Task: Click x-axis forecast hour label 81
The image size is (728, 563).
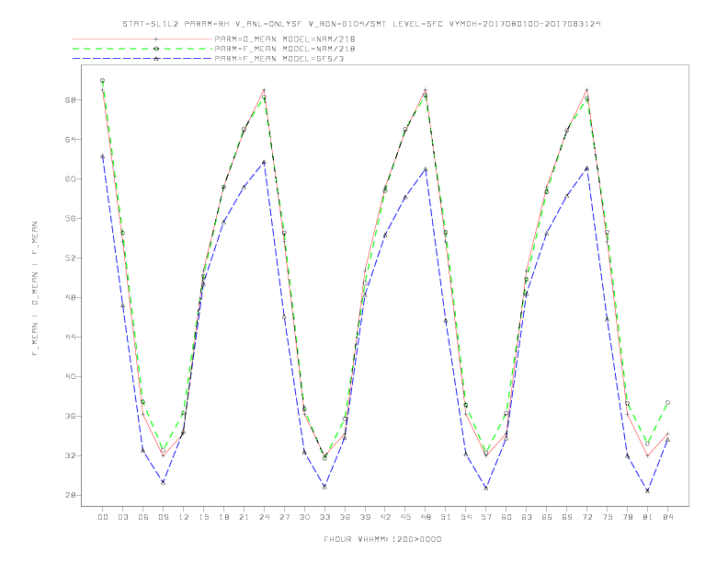Action: point(648,517)
